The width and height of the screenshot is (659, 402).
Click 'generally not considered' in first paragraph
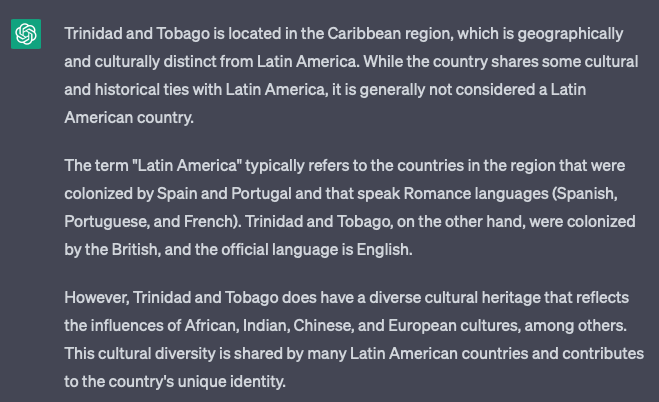(448, 90)
